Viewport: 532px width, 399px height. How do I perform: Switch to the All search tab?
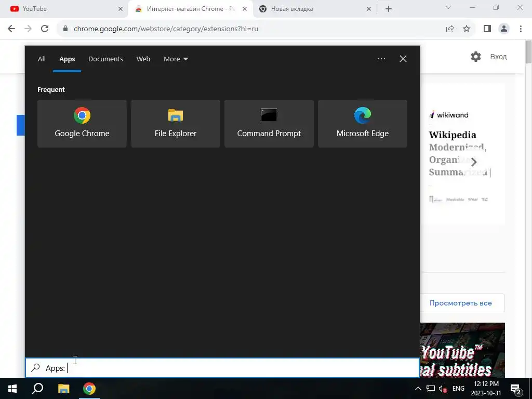(42, 59)
